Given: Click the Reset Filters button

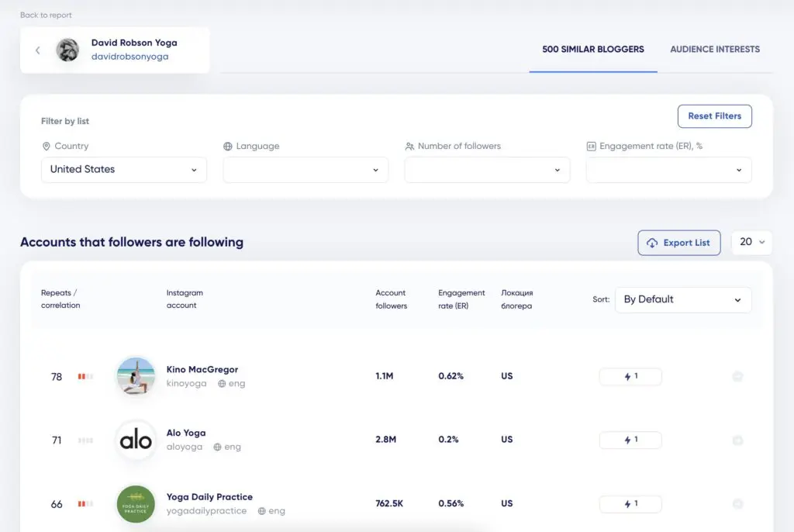Looking at the screenshot, I should (x=714, y=116).
